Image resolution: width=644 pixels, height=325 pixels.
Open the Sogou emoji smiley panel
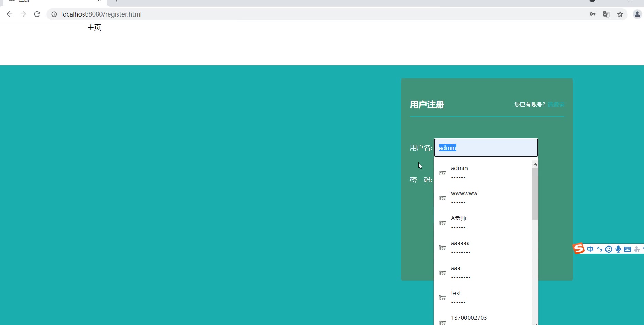[x=609, y=249]
